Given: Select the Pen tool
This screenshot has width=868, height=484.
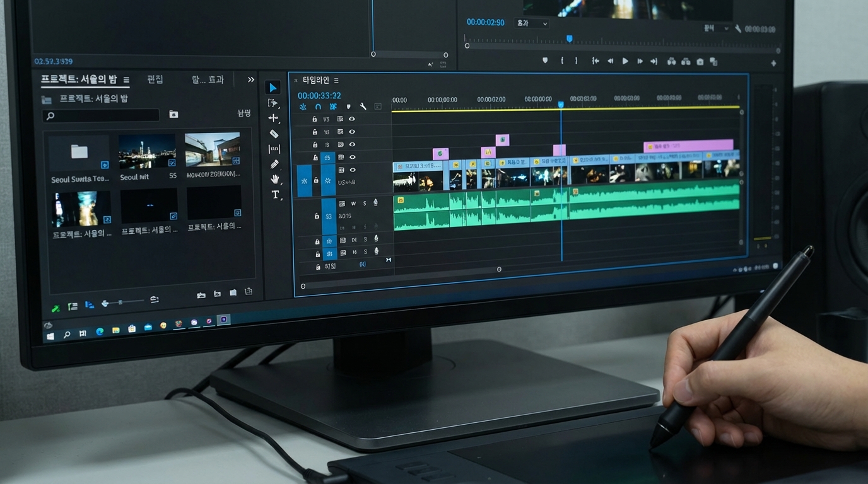Looking at the screenshot, I should pyautogui.click(x=274, y=164).
